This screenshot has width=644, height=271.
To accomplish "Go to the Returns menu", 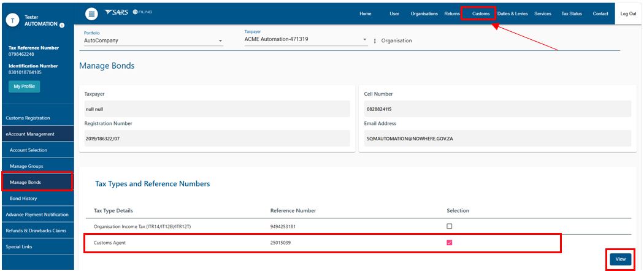I will point(452,13).
